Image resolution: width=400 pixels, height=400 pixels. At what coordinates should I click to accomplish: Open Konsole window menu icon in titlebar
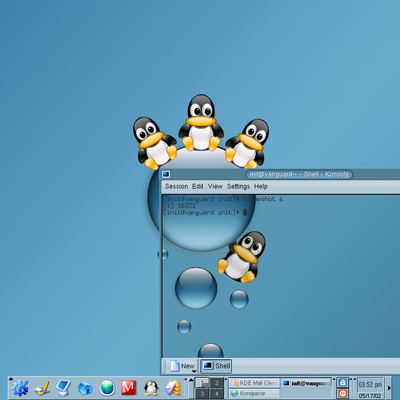166,174
